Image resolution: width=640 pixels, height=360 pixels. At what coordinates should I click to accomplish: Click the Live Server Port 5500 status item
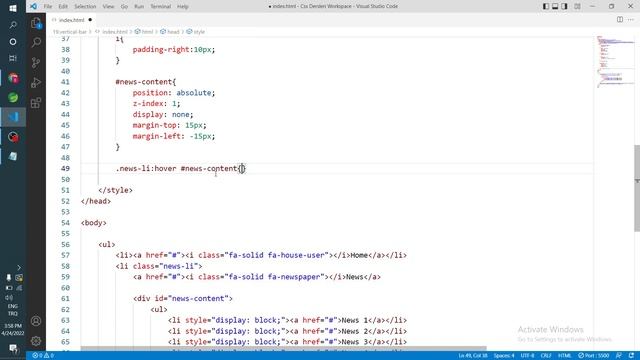coord(593,356)
